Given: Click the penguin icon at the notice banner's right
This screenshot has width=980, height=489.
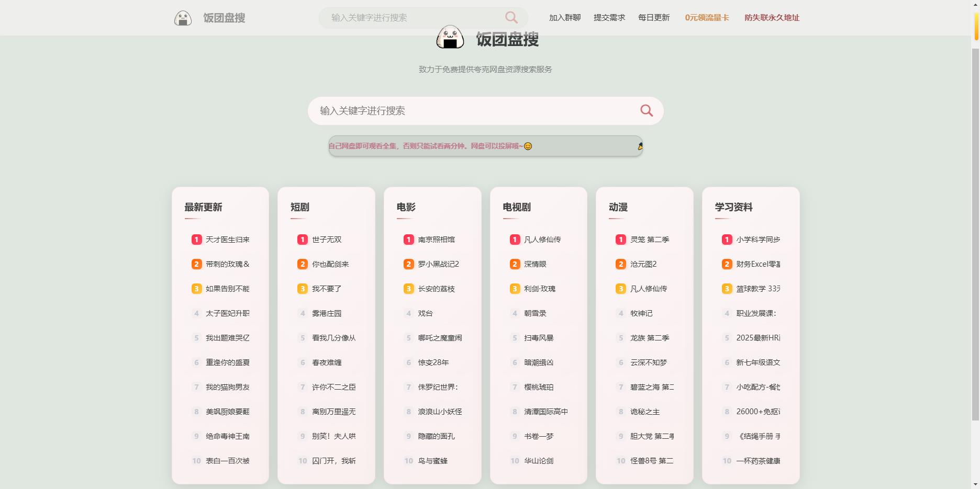Looking at the screenshot, I should coord(640,147).
